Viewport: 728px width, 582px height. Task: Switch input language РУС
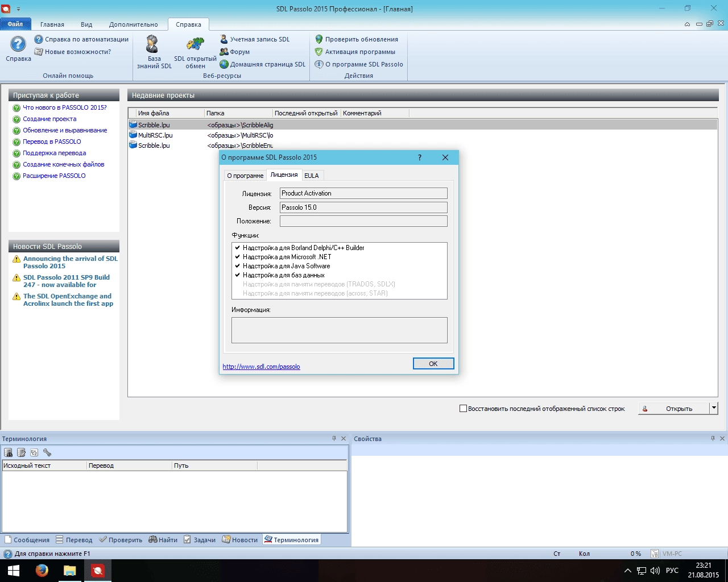(672, 571)
